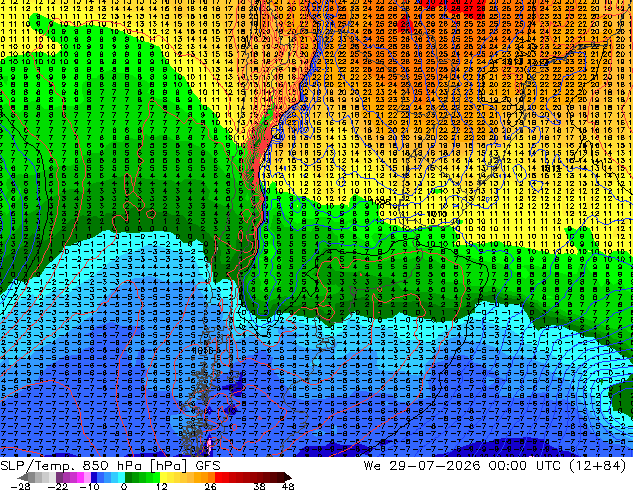Click the date '29-07-2026'

(x=435, y=466)
